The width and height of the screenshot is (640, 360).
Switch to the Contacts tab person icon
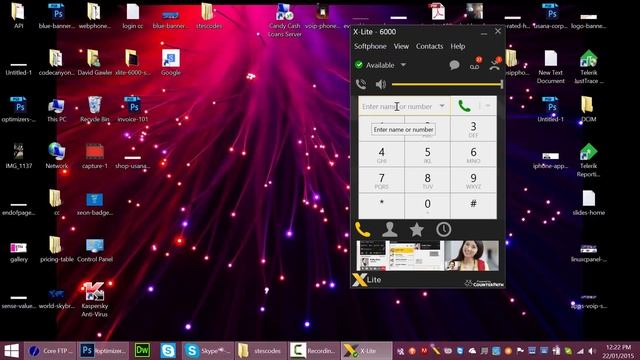389,230
